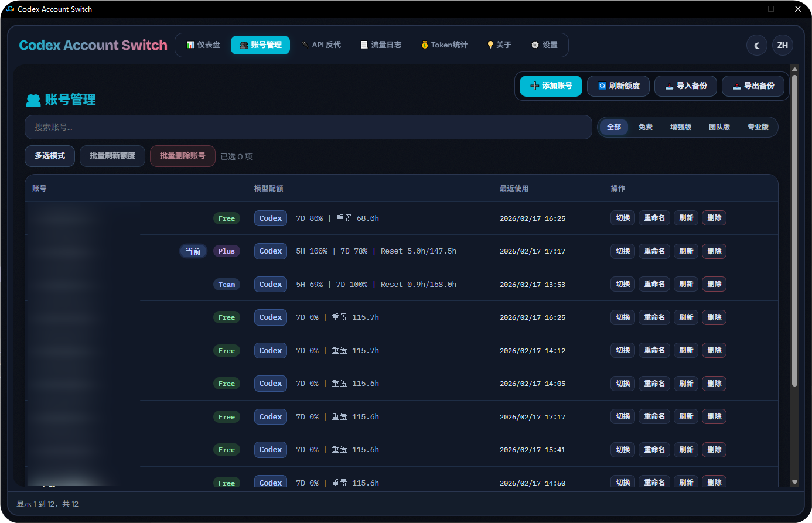
Task: Filter accounts by 免费
Action: coord(646,127)
